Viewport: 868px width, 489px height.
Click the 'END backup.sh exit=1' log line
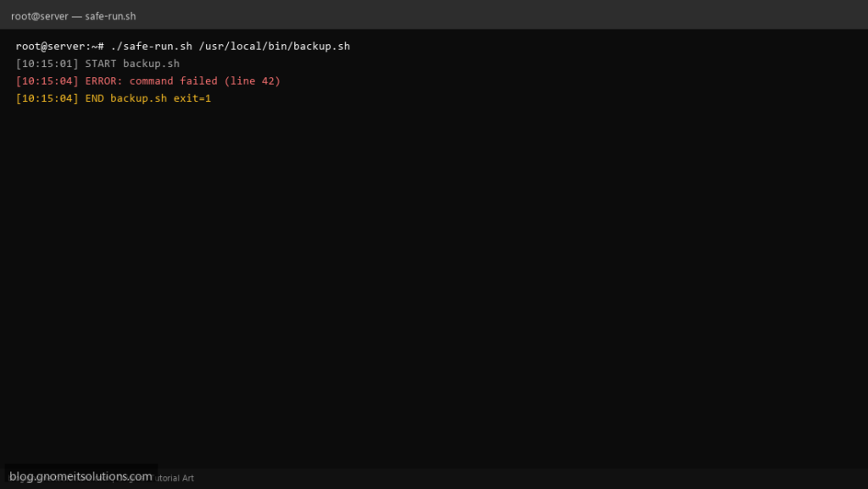[x=113, y=98]
